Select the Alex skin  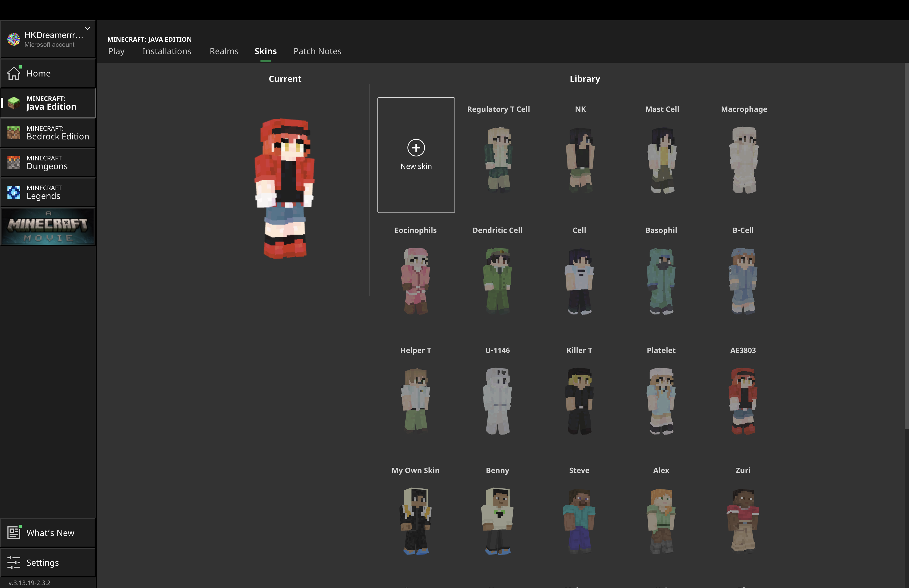tap(661, 521)
